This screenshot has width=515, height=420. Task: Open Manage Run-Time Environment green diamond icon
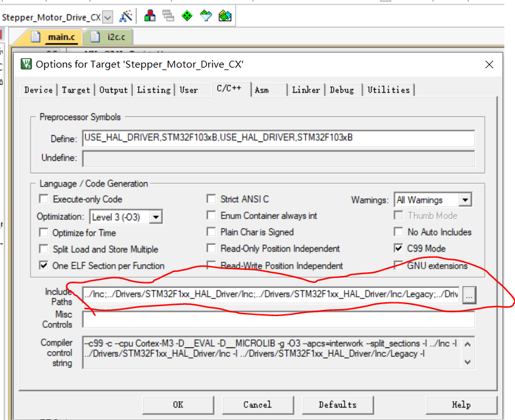pos(187,16)
